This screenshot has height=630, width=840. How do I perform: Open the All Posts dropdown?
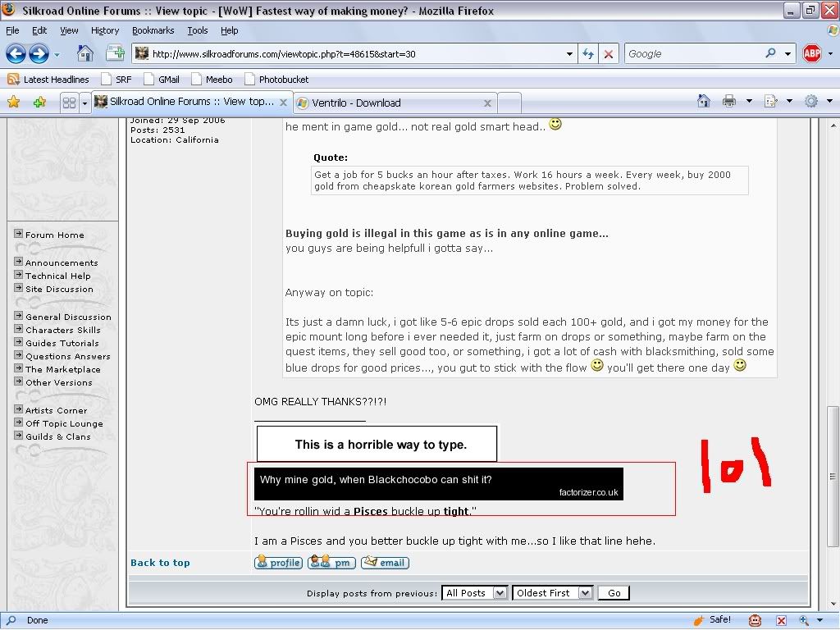click(x=474, y=593)
